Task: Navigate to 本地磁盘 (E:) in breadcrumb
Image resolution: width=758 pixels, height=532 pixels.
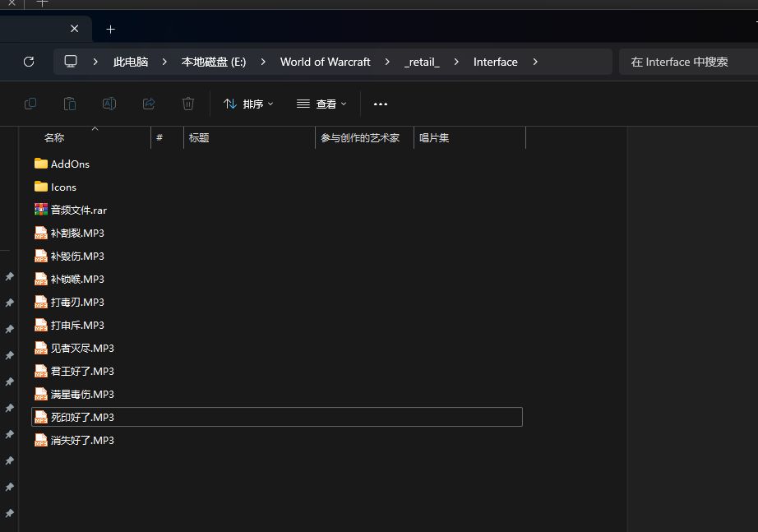Action: coord(213,62)
